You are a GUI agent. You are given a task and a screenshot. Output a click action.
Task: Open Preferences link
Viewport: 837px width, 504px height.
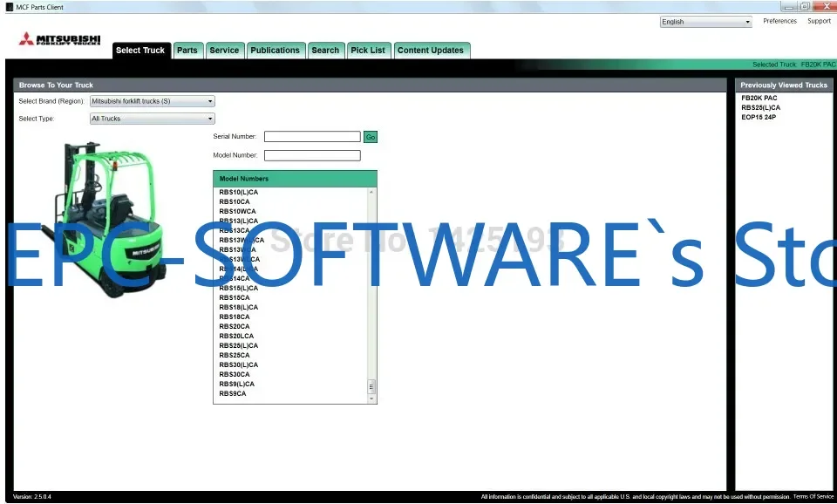coord(779,21)
